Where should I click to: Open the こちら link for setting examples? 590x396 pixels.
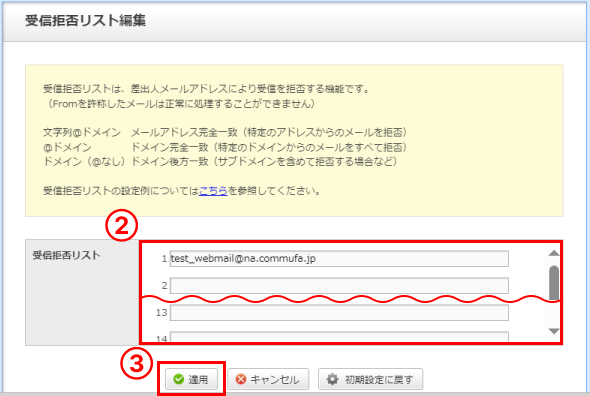[213, 191]
